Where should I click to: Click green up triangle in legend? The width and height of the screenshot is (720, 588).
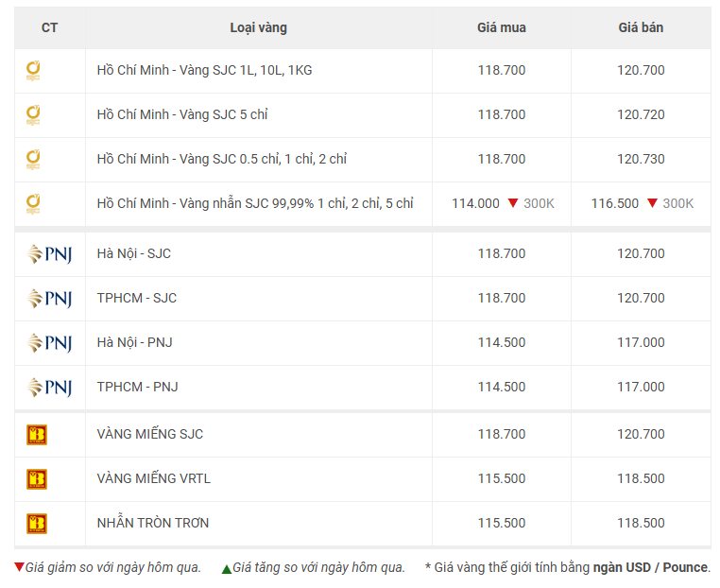[227, 569]
